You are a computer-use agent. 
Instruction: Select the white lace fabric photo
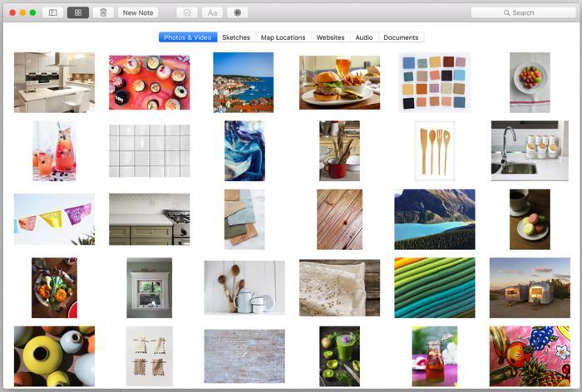(x=339, y=288)
